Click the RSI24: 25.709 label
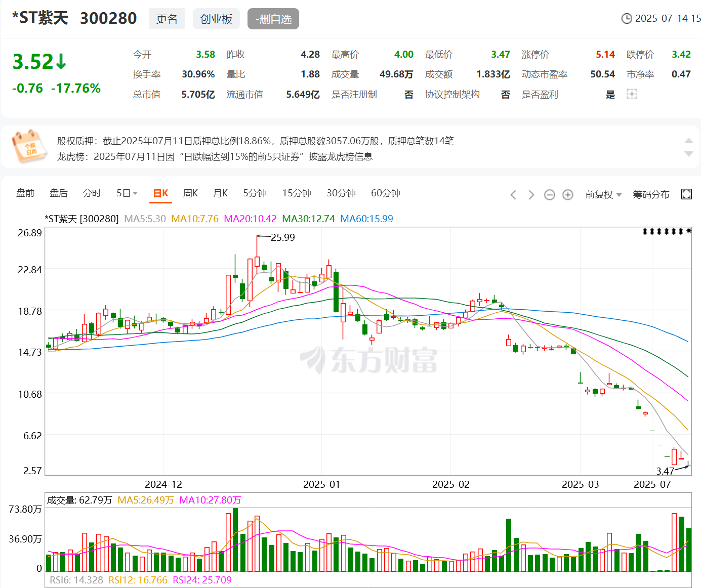The width and height of the screenshot is (701, 588). click(x=202, y=580)
